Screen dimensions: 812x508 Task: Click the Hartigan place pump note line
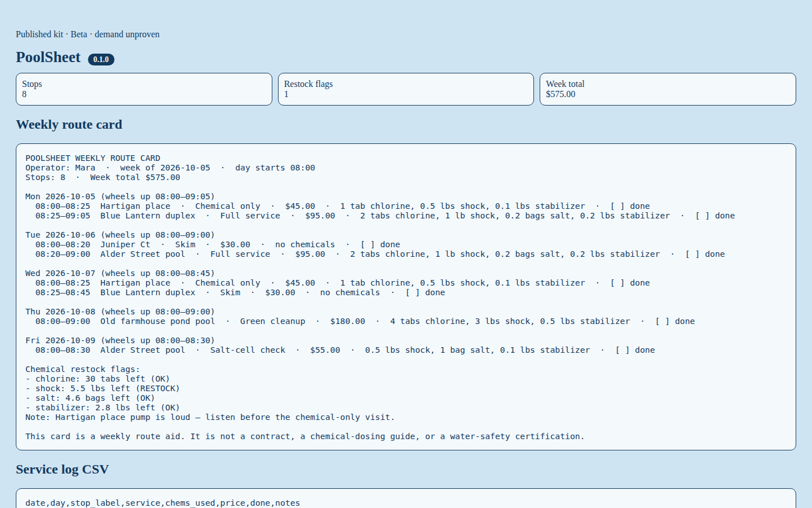coord(210,417)
